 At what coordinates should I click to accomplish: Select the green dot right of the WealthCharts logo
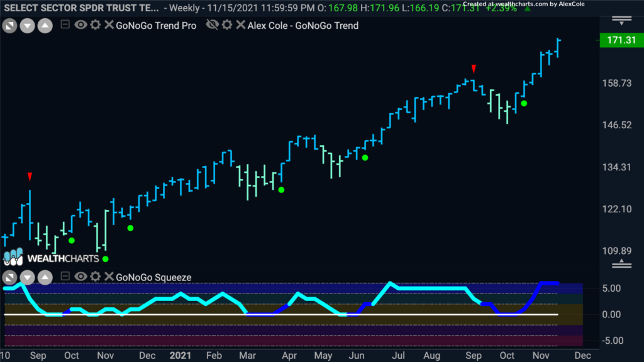106,259
